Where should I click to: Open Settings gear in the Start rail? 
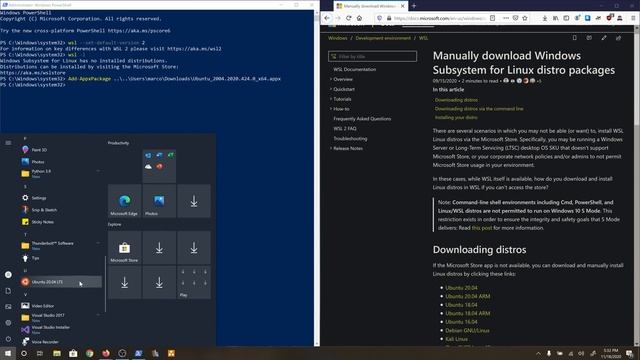[x=8, y=322]
